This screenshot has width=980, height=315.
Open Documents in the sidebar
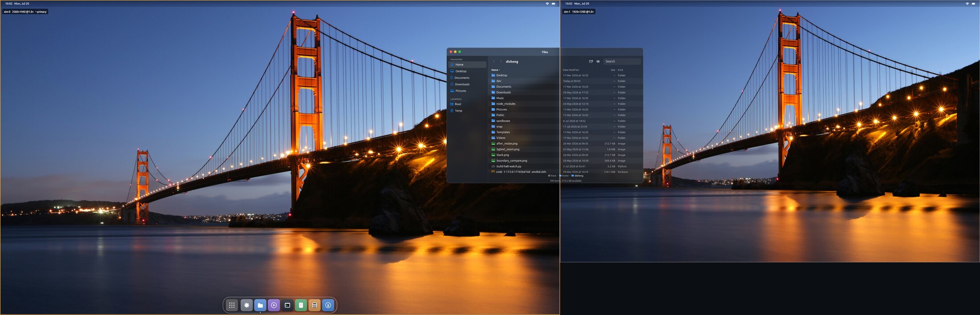467,78
